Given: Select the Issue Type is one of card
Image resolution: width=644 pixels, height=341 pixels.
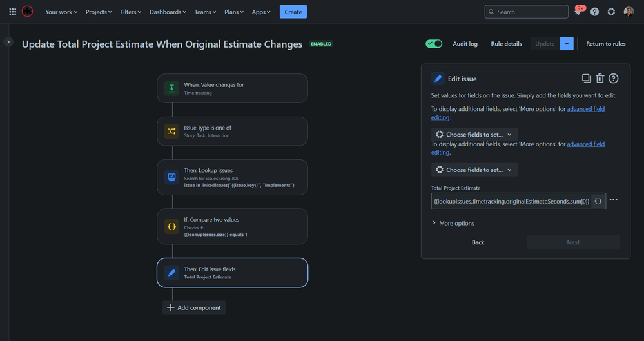Looking at the screenshot, I should click(233, 131).
